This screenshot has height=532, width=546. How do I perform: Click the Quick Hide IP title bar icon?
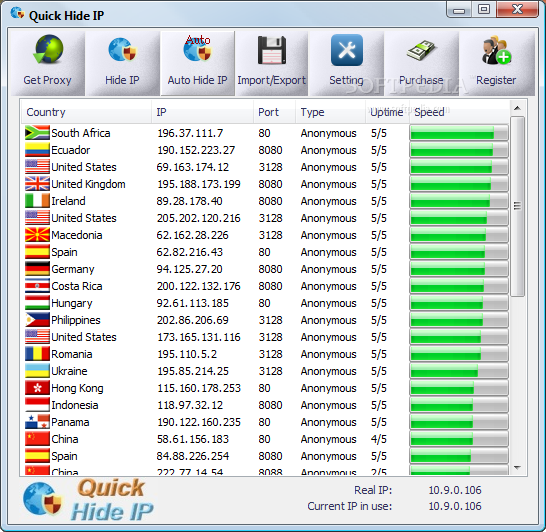tap(17, 14)
